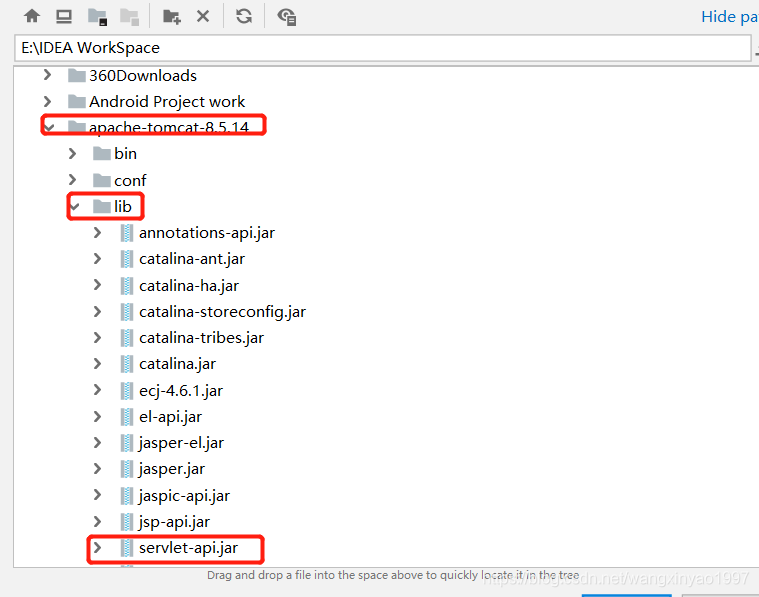Expand the conf folder
This screenshot has width=759, height=597.
click(72, 180)
